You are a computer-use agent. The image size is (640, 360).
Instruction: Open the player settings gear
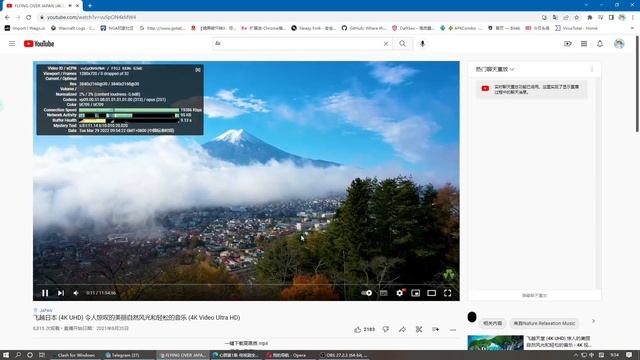click(x=400, y=293)
